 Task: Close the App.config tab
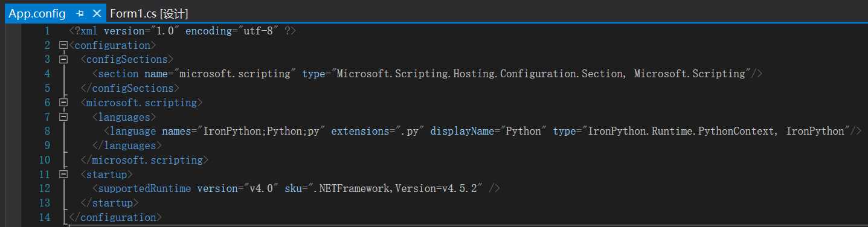[97, 13]
